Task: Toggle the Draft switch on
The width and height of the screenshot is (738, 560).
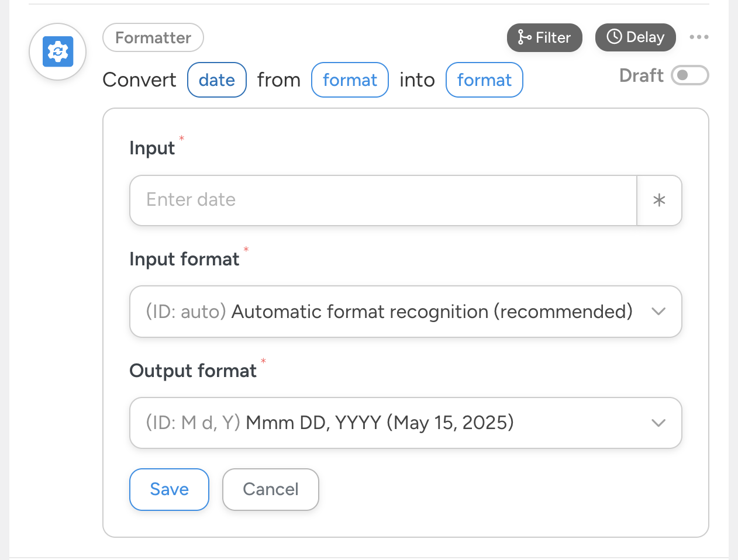Action: (689, 75)
